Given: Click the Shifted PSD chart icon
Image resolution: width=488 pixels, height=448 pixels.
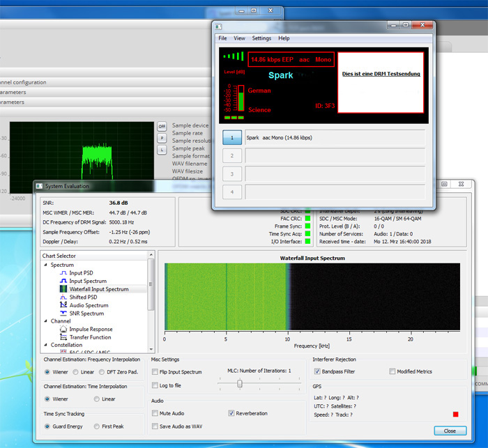Looking at the screenshot, I should pos(63,298).
